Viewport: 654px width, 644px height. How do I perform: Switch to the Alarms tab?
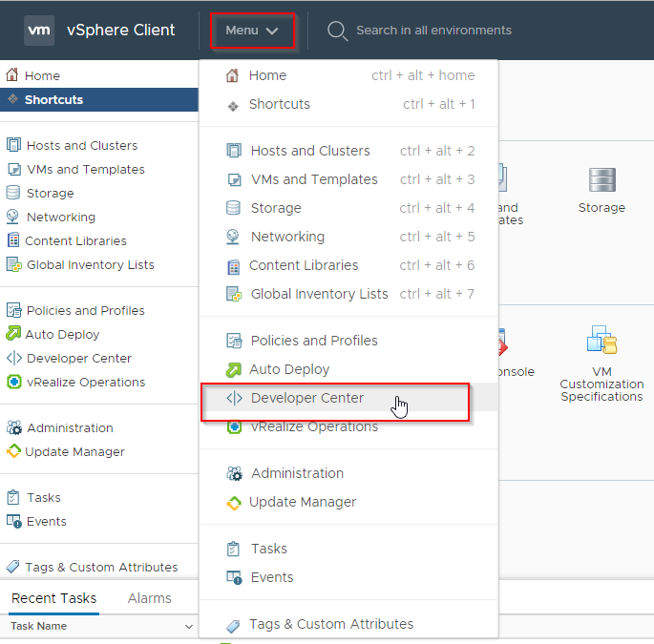click(x=149, y=598)
